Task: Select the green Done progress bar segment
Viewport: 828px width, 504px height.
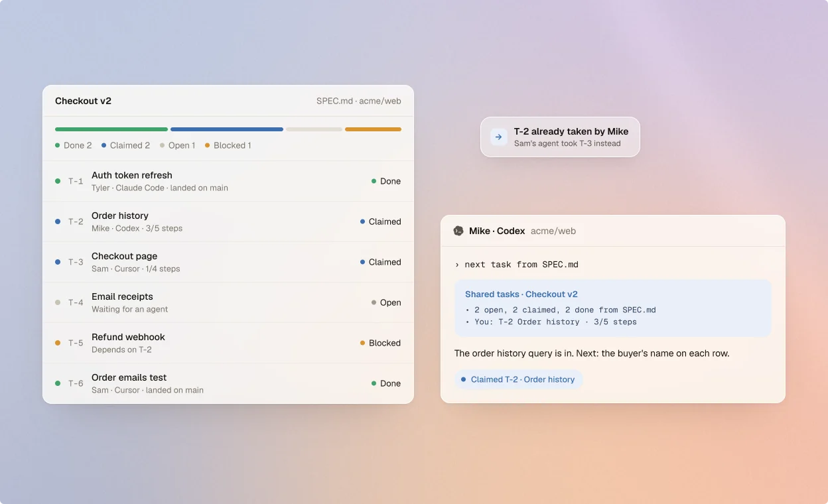Action: 111,129
